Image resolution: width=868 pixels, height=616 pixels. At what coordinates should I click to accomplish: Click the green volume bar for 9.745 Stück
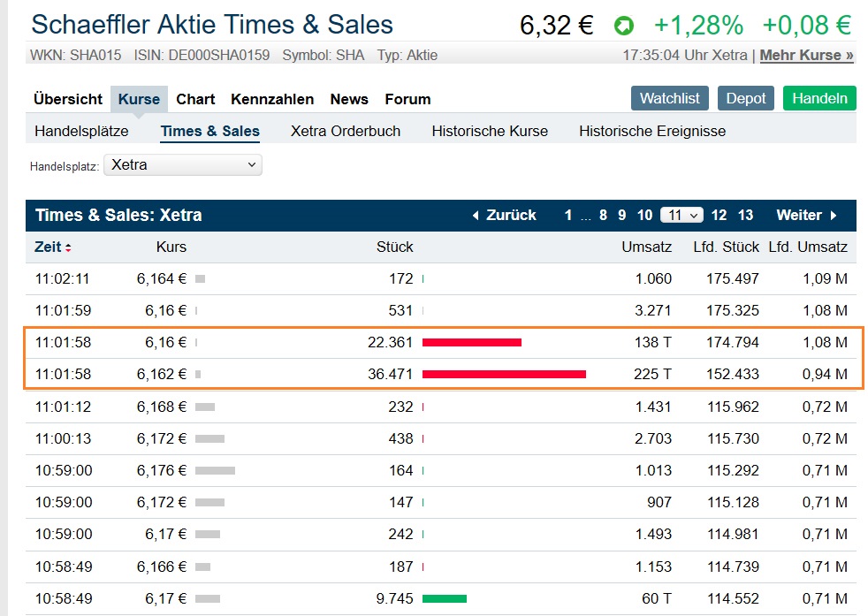point(445,598)
